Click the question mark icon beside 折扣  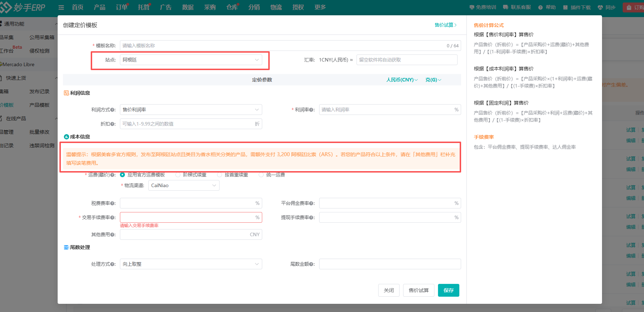(x=113, y=124)
